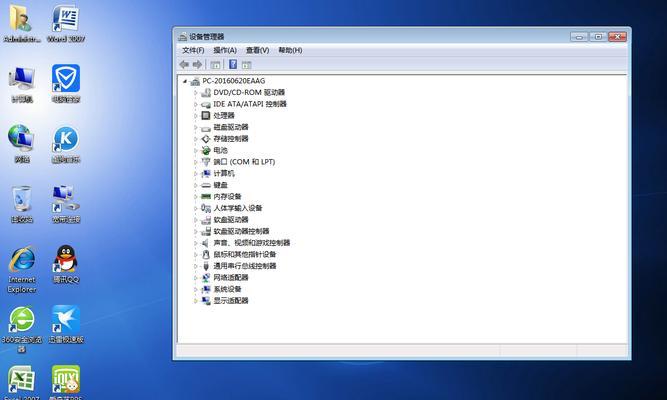
Task: Select the 显示适配器 display adapter icon
Action: (206, 300)
